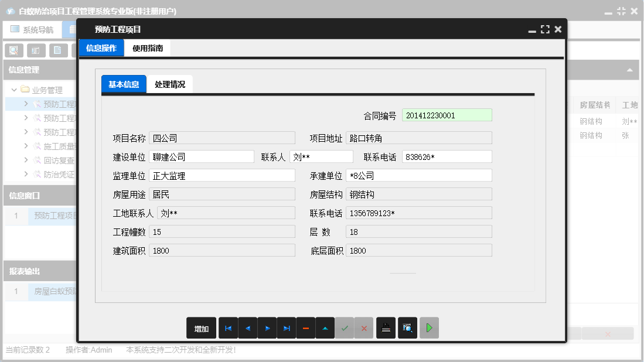The width and height of the screenshot is (644, 362).
Task: Click the green checkmark confirm icon
Action: tap(345, 328)
